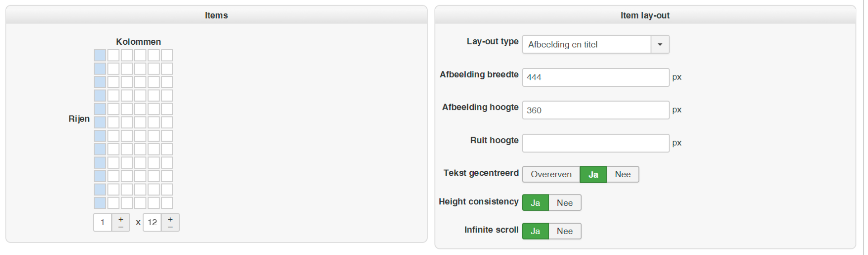This screenshot has width=868, height=255.
Task: Set Tekst gecentreerd to Nee
Action: tap(623, 175)
